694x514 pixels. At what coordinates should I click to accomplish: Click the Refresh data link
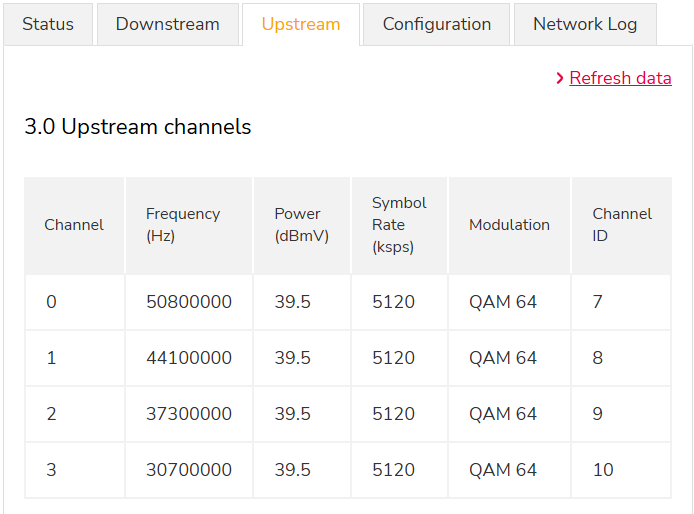620,78
